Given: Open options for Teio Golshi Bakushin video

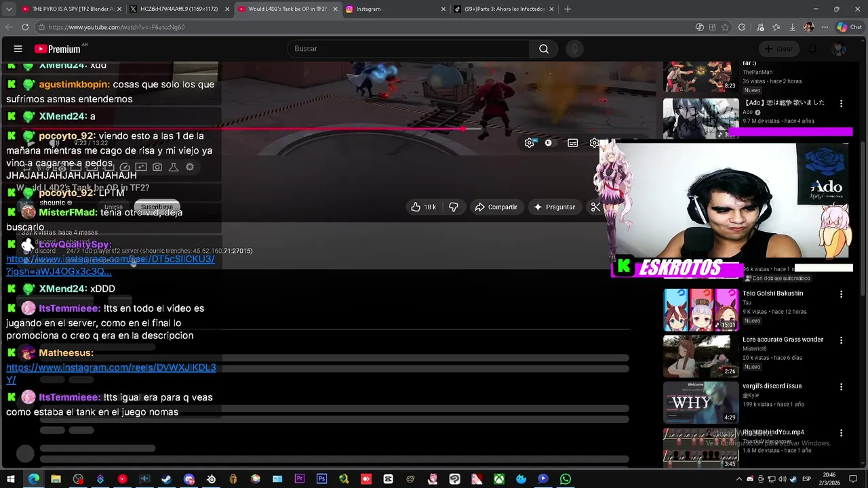Looking at the screenshot, I should 841,294.
